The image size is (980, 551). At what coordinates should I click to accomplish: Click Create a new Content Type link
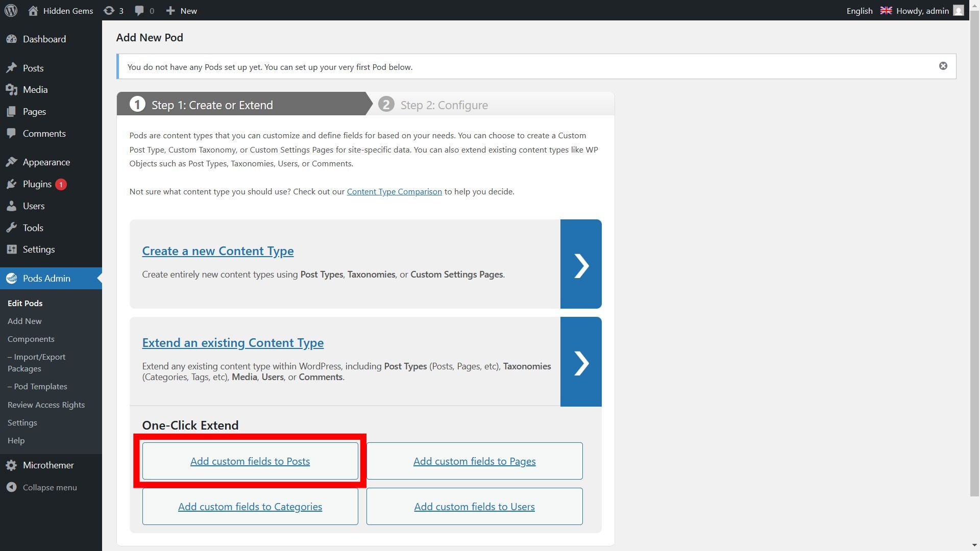coord(218,251)
